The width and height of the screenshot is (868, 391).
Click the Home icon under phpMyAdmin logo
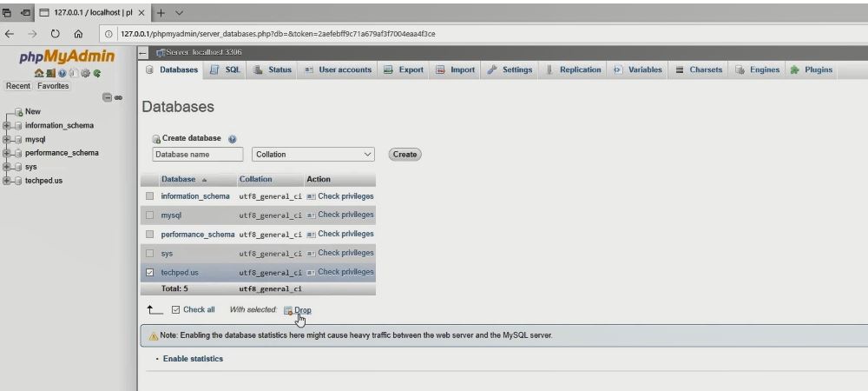pyautogui.click(x=39, y=74)
